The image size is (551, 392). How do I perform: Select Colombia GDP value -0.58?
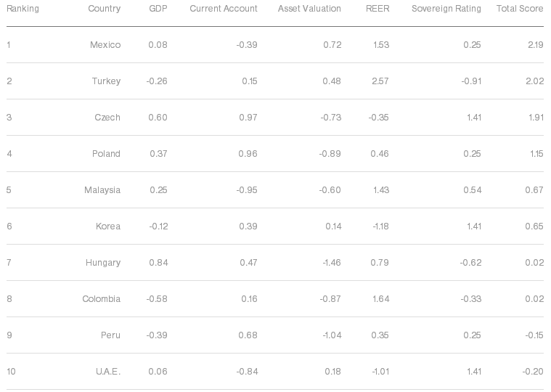coord(157,299)
